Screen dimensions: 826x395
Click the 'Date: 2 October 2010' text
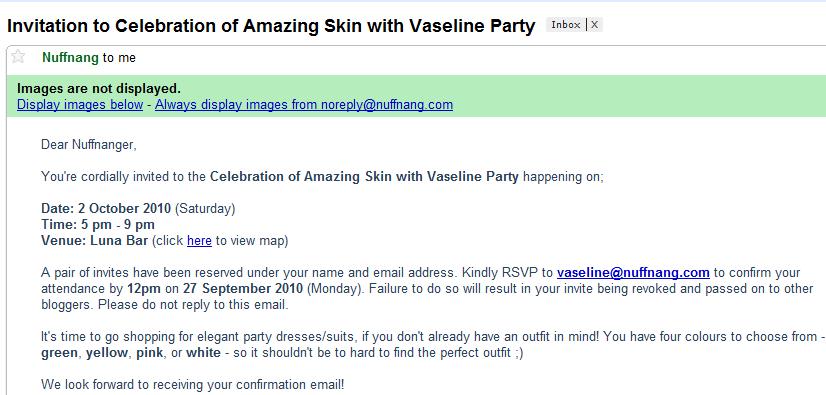click(106, 209)
